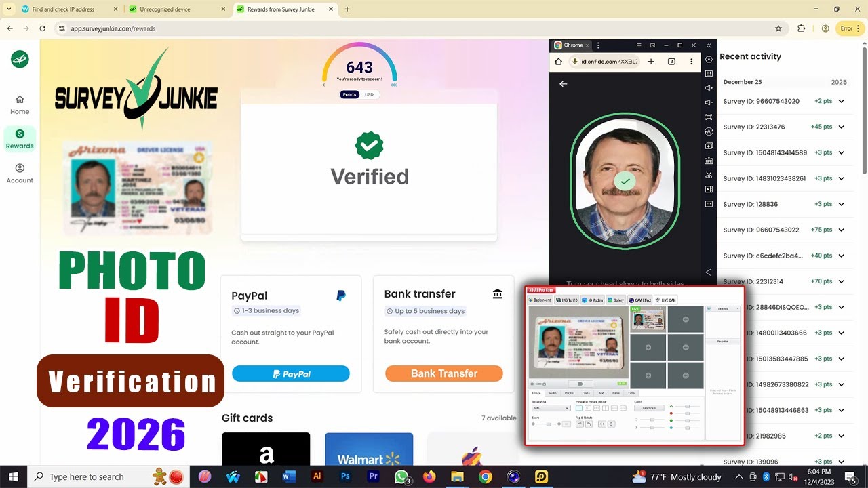This screenshot has width=868, height=488.
Task: Expand Survey ID 15048143414589 entry
Action: click(x=841, y=152)
